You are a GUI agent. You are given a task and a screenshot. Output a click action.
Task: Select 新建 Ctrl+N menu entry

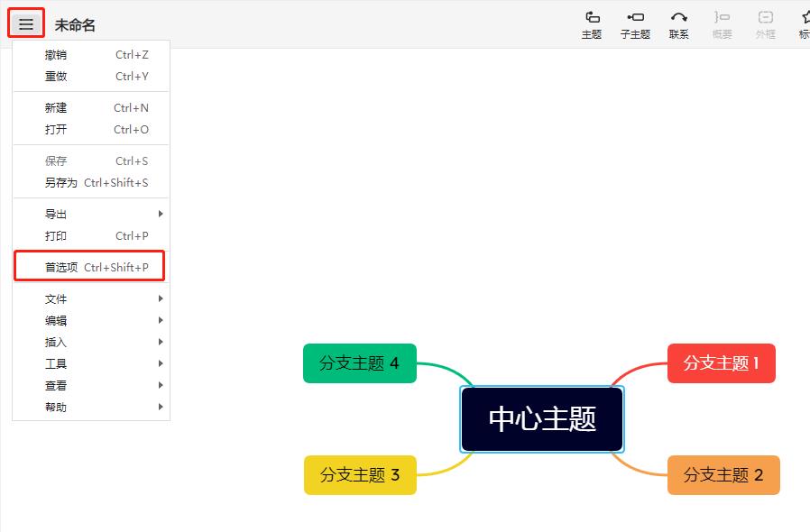tap(91, 108)
